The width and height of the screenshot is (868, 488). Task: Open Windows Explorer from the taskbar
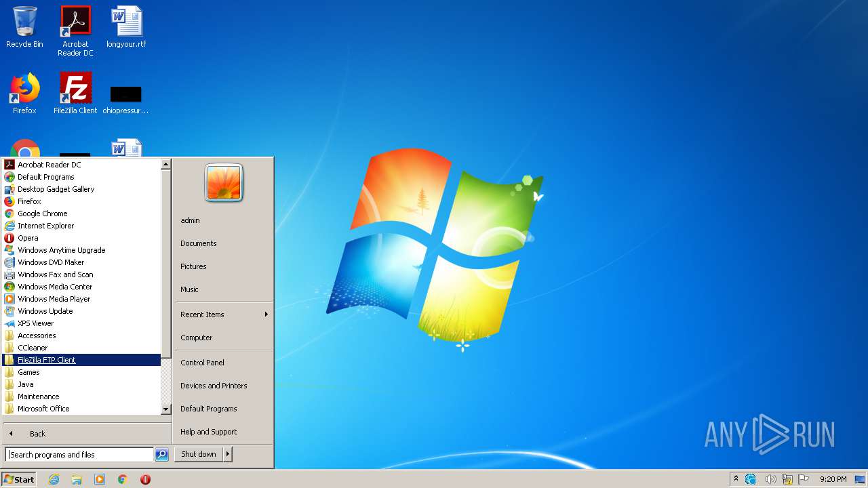(77, 479)
